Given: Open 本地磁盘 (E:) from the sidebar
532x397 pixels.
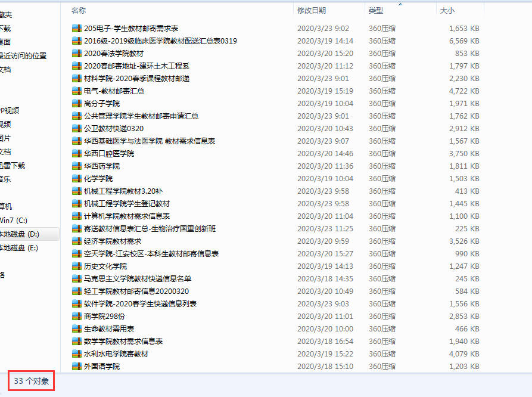Looking at the screenshot, I should point(18,248).
